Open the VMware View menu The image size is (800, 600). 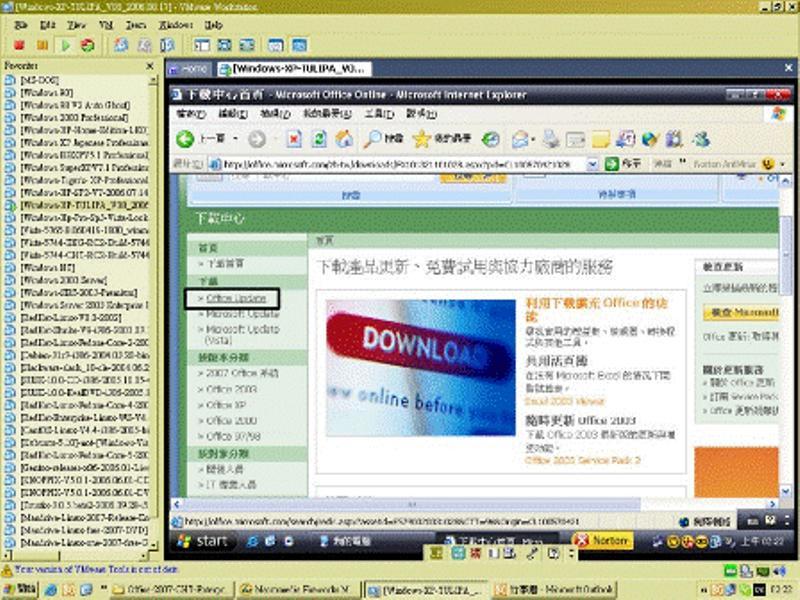pos(77,24)
